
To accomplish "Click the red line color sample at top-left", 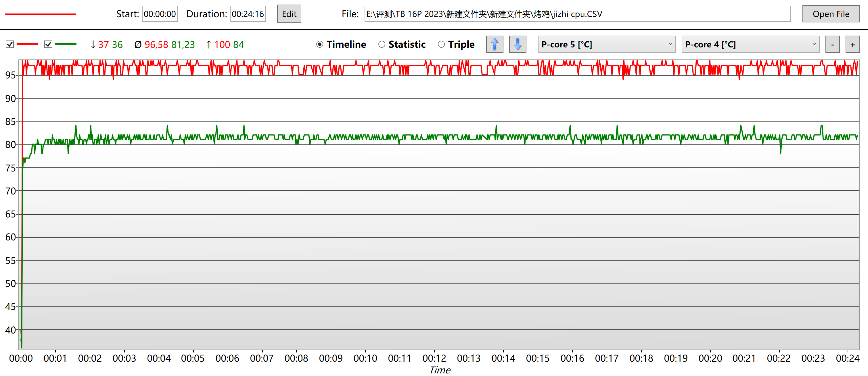I will (41, 14).
